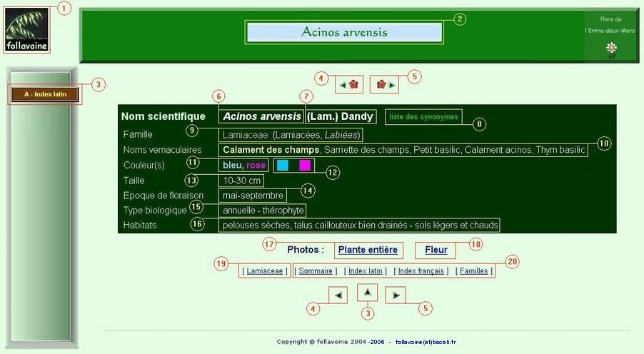Follow the Lamiaceae family link
The image size is (644, 354).
265,271
